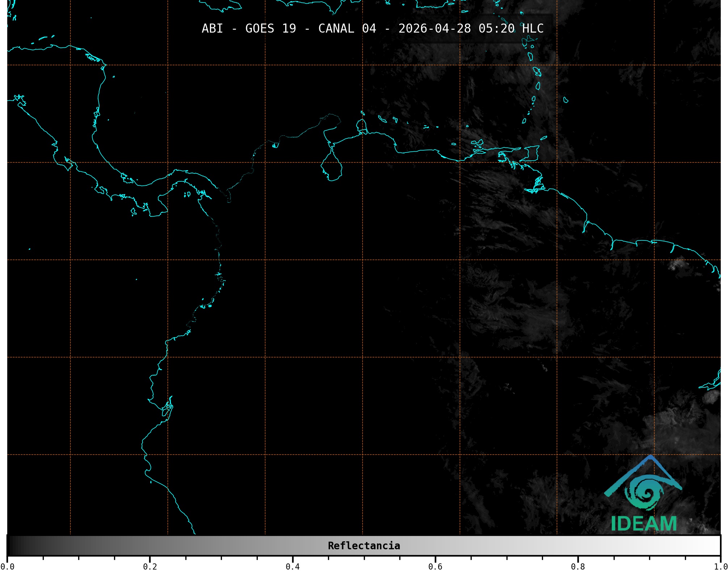Click the 0.8 tick label on the colorbar

578,567
